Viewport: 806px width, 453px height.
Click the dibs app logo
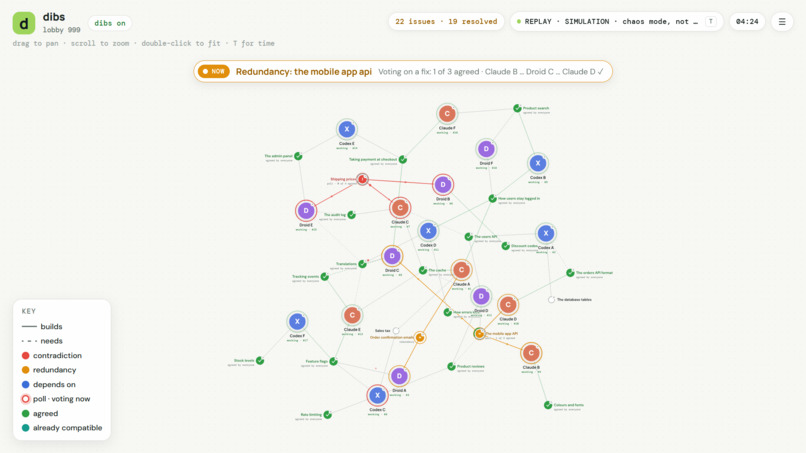tap(24, 23)
